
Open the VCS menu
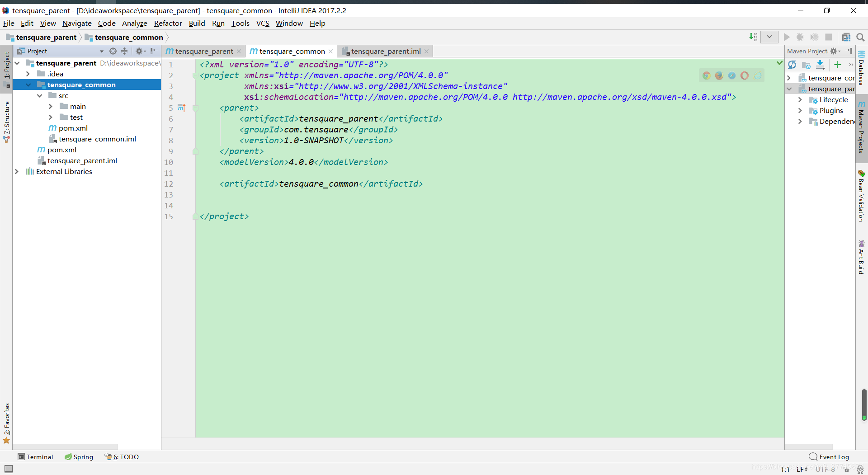[x=263, y=23]
